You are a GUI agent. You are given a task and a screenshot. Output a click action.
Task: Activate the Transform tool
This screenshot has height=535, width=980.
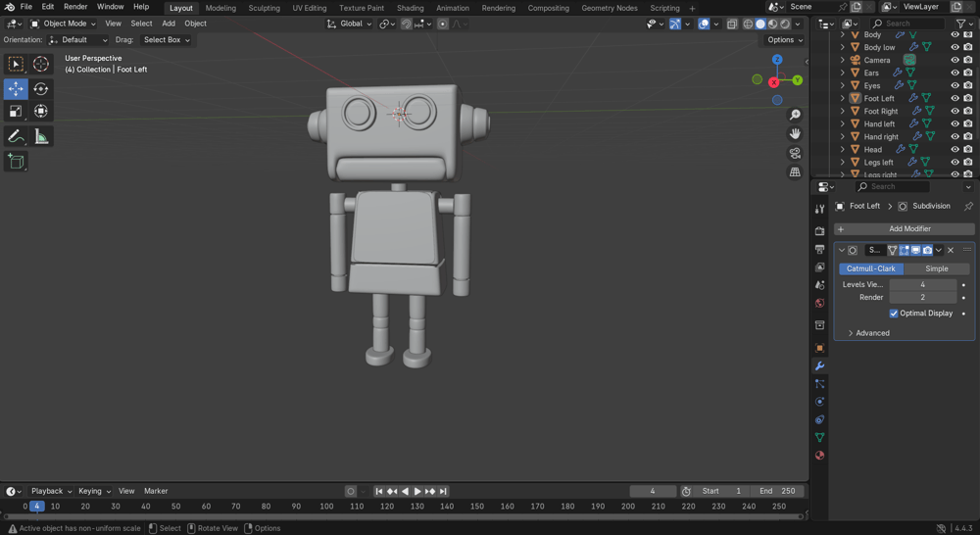coord(40,112)
